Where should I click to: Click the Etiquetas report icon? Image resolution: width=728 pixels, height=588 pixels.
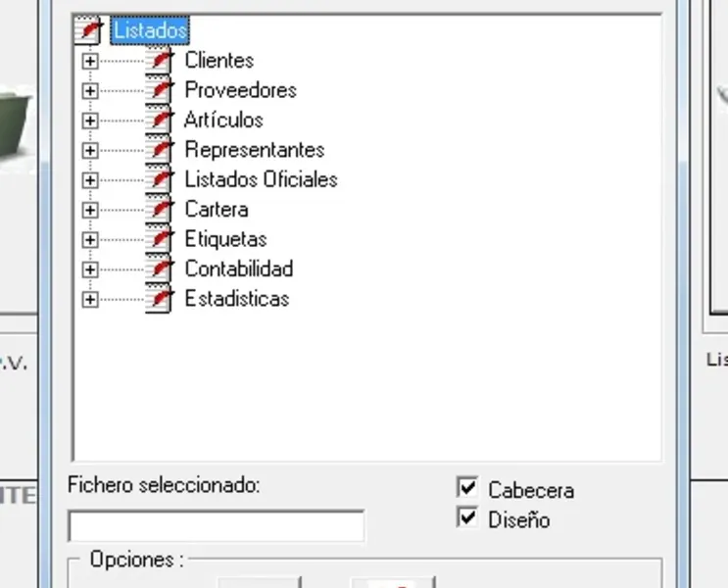160,239
